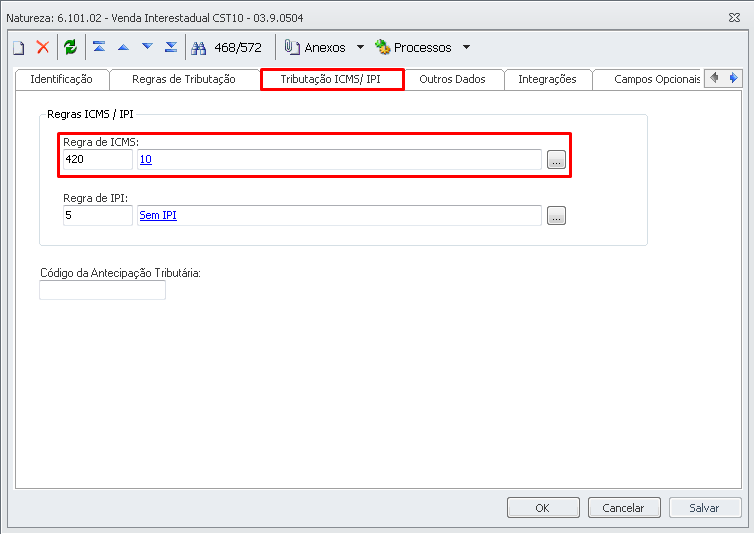Screen dimensions: 754x534
Task: Click the 468/572 record counter
Action: (238, 47)
